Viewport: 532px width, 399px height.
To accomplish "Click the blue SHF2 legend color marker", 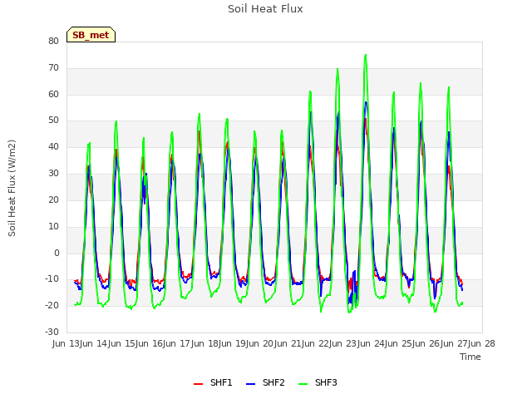I will pos(250,384).
